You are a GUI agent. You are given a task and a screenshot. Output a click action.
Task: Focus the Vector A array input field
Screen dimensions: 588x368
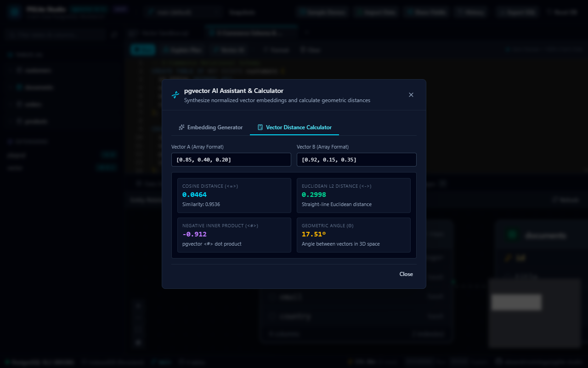[231, 160]
